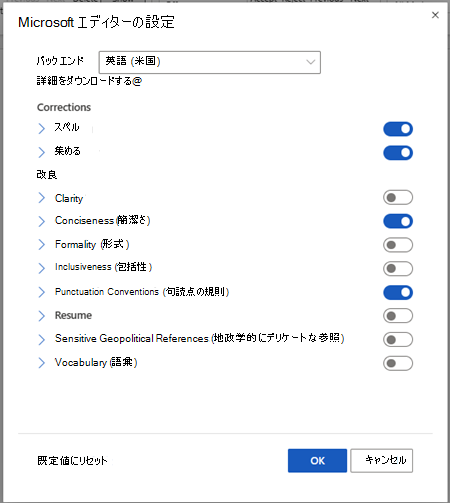Click the OK button
The width and height of the screenshot is (450, 503).
(x=317, y=461)
